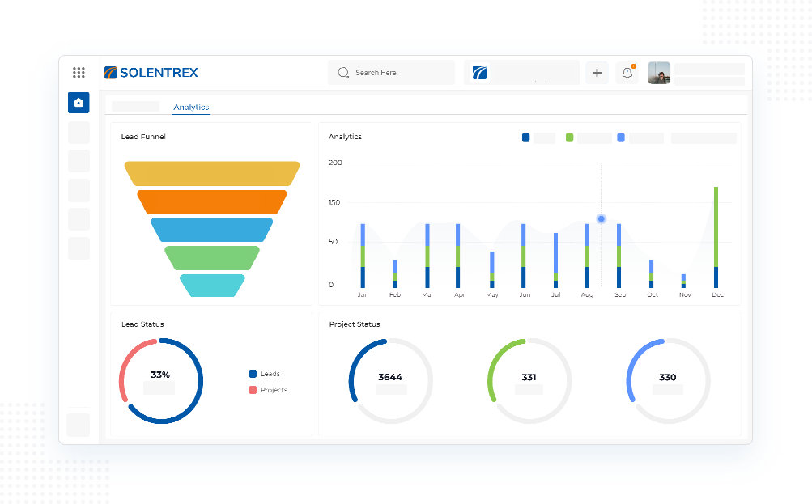This screenshot has width=812, height=504.
Task: Click the Leads legend swatch
Action: click(253, 374)
